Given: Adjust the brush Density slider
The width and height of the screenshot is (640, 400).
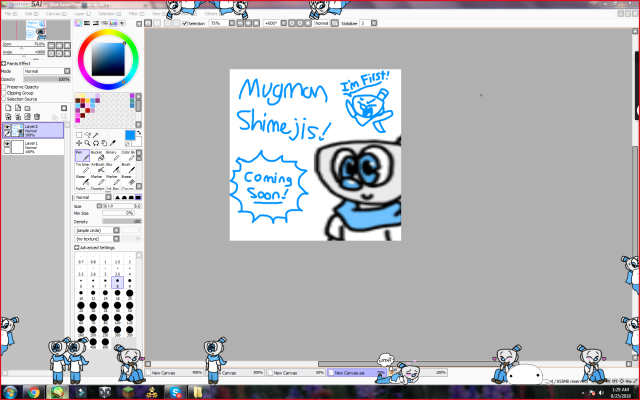Looking at the screenshot, I should 122,221.
